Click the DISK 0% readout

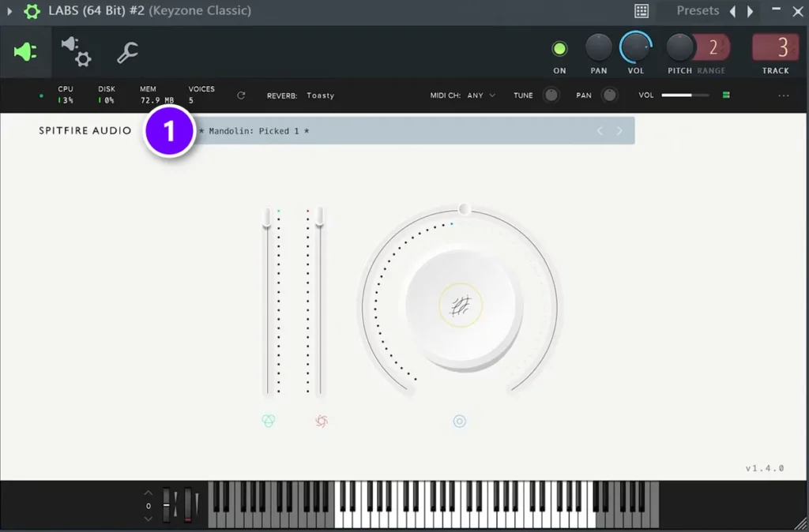[107, 95]
